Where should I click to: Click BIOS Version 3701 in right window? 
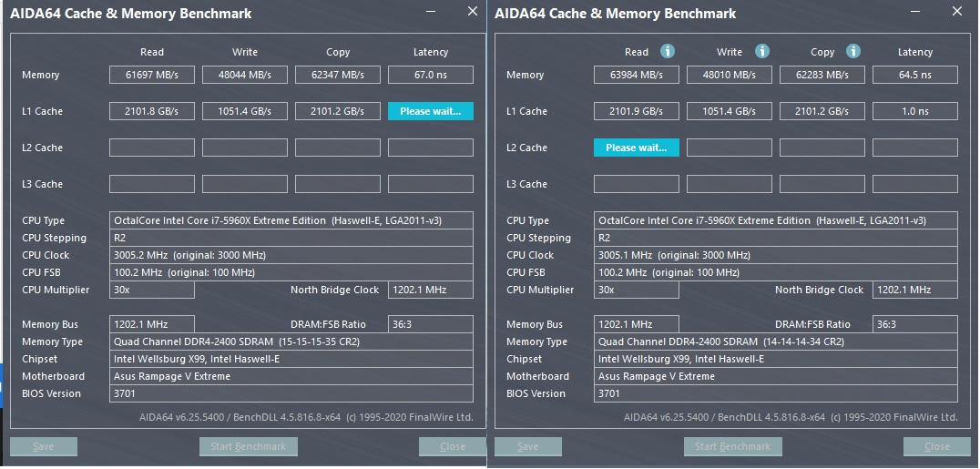click(x=776, y=393)
